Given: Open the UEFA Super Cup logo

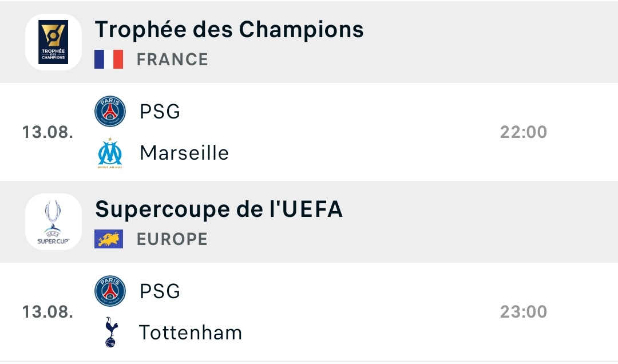Looking at the screenshot, I should click(x=53, y=221).
